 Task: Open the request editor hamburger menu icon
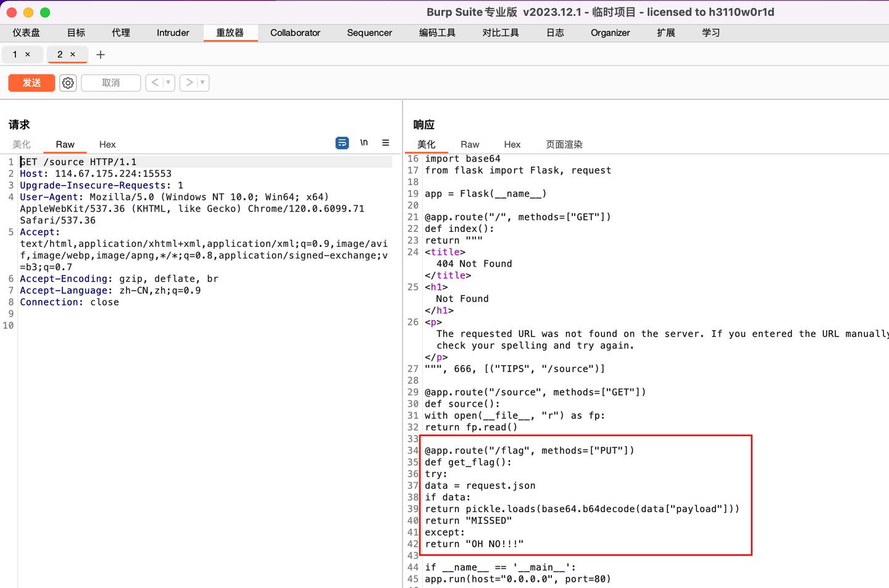(x=386, y=143)
